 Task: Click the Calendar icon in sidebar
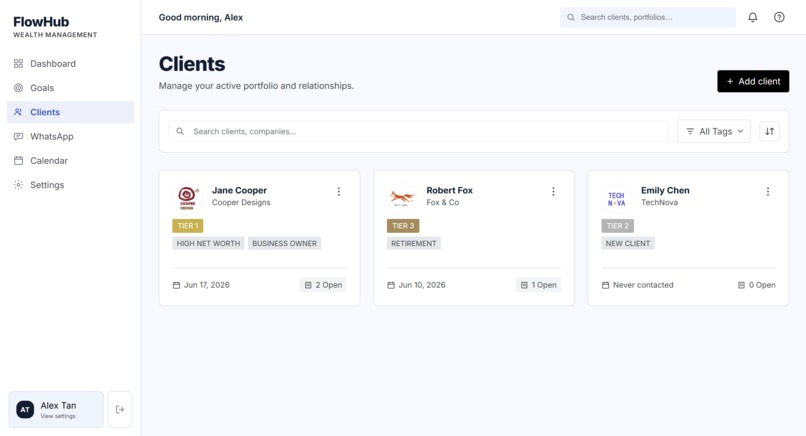pyautogui.click(x=19, y=160)
